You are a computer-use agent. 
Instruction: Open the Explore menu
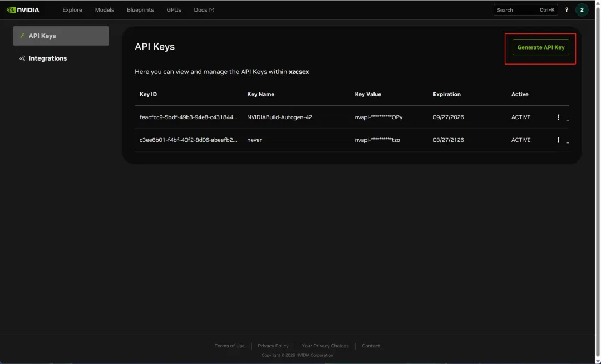click(x=72, y=10)
